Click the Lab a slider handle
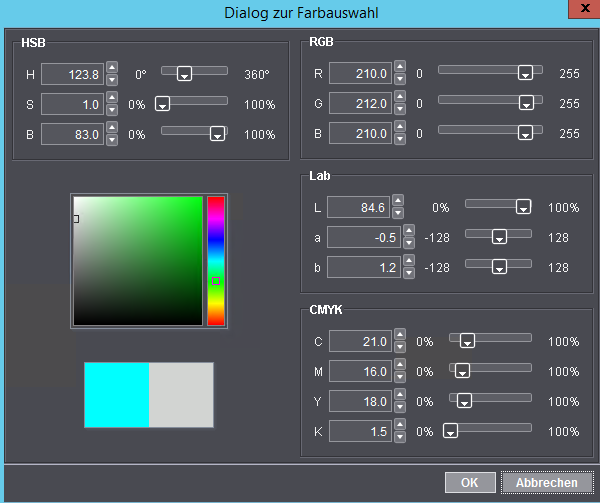 coord(497,238)
